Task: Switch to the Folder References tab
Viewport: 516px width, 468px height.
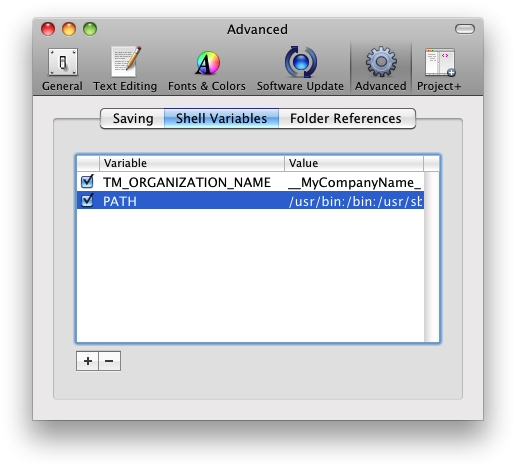Action: click(347, 118)
